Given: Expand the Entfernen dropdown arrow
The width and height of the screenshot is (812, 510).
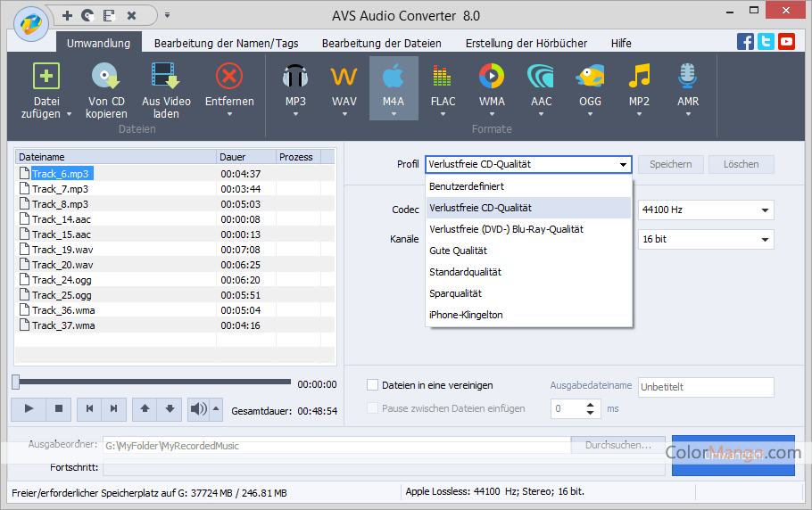Looking at the screenshot, I should pyautogui.click(x=229, y=114).
